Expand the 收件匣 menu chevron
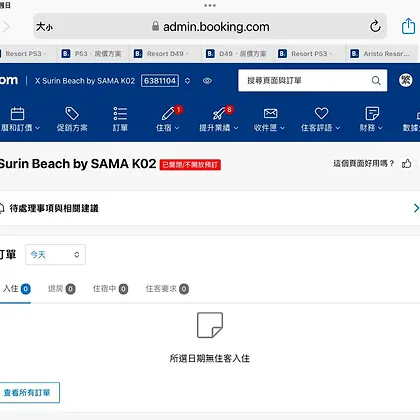 [282, 128]
